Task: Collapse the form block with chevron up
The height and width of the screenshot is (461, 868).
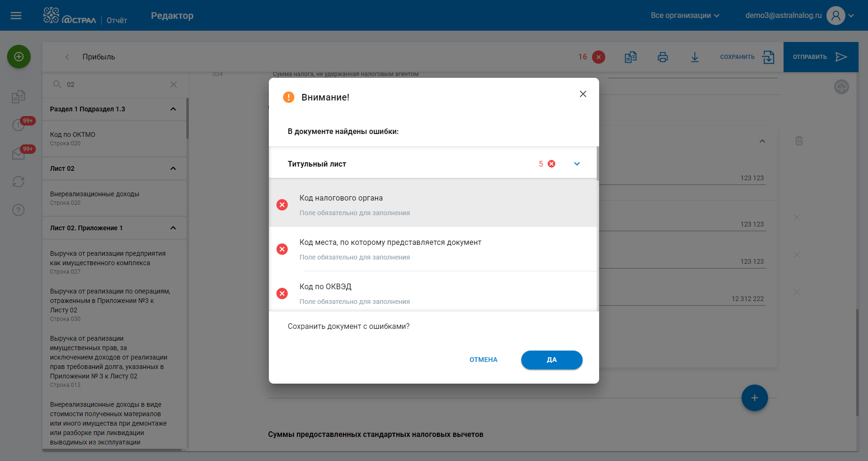Action: 762,141
